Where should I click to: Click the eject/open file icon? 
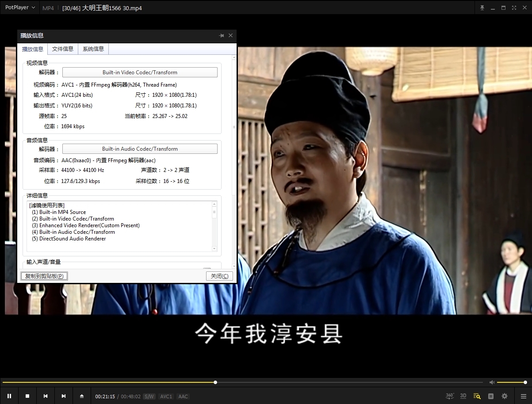(82, 396)
